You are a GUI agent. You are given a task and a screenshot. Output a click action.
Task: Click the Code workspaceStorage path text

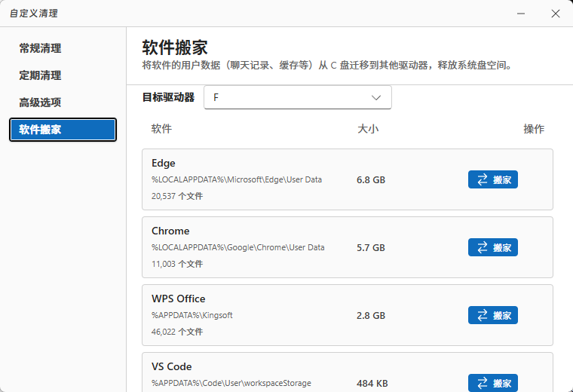click(231, 383)
